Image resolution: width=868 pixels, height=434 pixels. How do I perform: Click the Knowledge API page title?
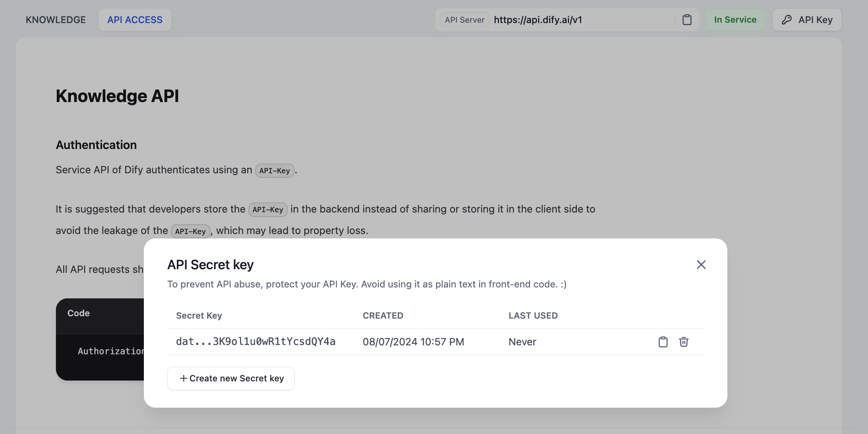[x=117, y=96]
